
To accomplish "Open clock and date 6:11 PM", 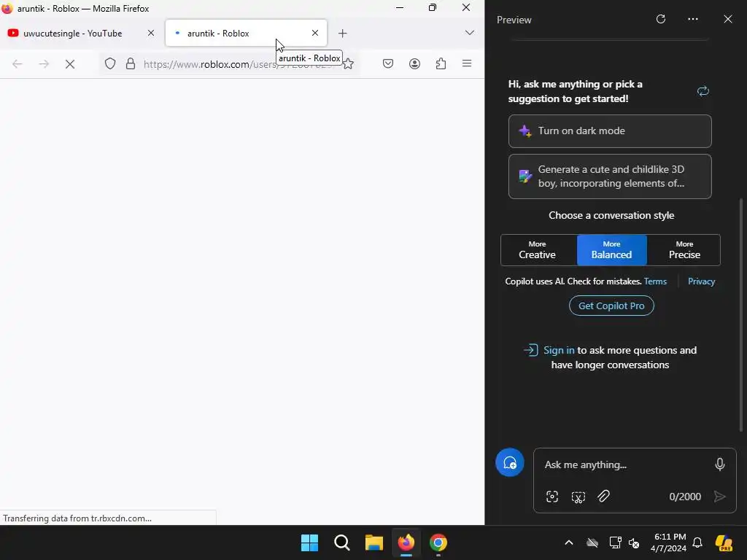I will coord(669,542).
